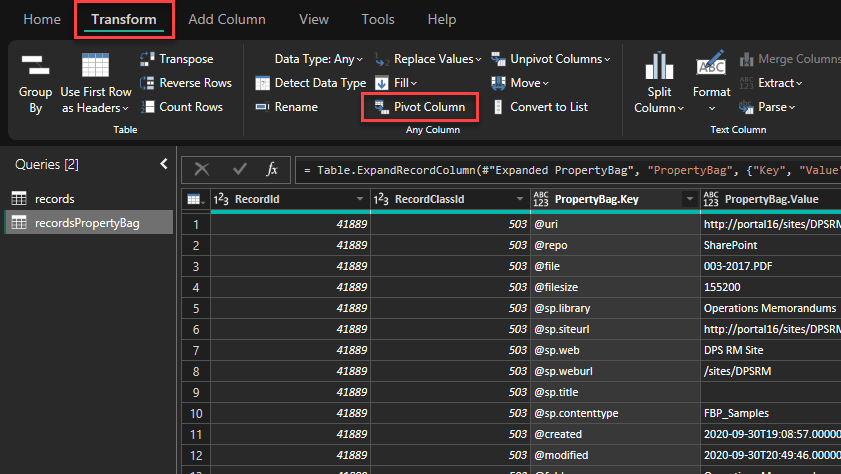Collapse the Queries pane
Image resolution: width=841 pixels, height=474 pixels.
click(164, 164)
